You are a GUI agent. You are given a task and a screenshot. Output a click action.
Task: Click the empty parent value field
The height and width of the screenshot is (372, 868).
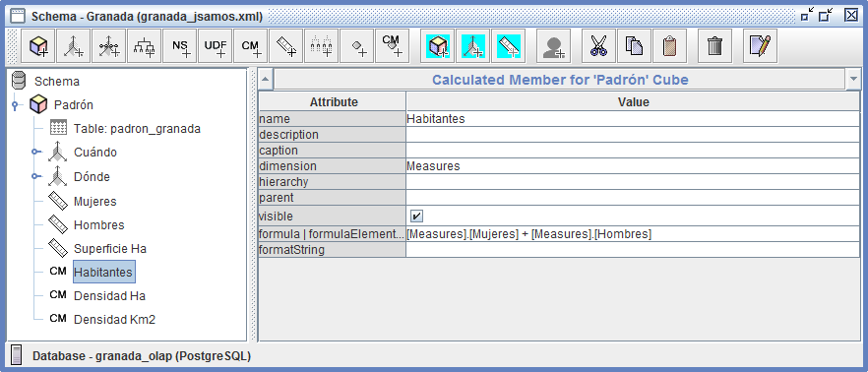click(x=633, y=197)
